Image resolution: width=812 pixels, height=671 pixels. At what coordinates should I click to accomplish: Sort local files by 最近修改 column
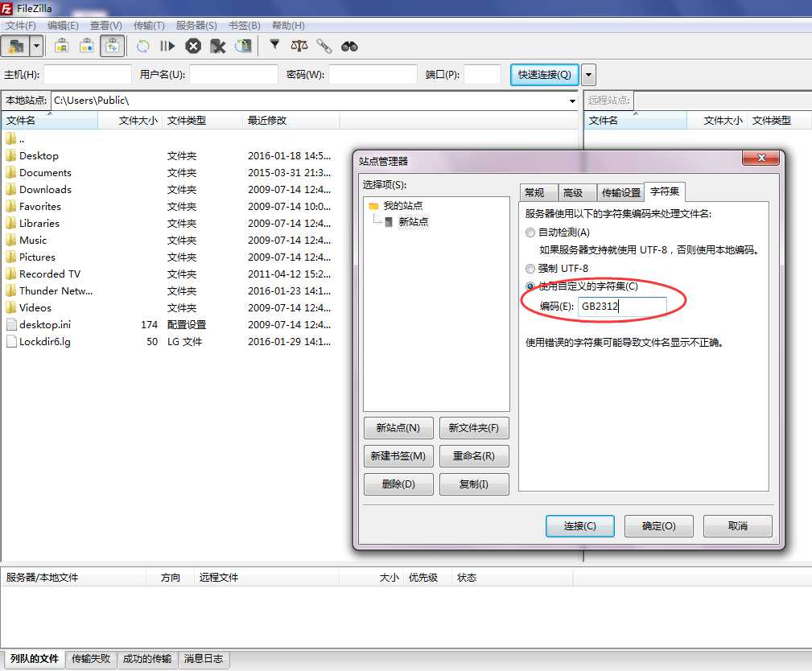[291, 120]
